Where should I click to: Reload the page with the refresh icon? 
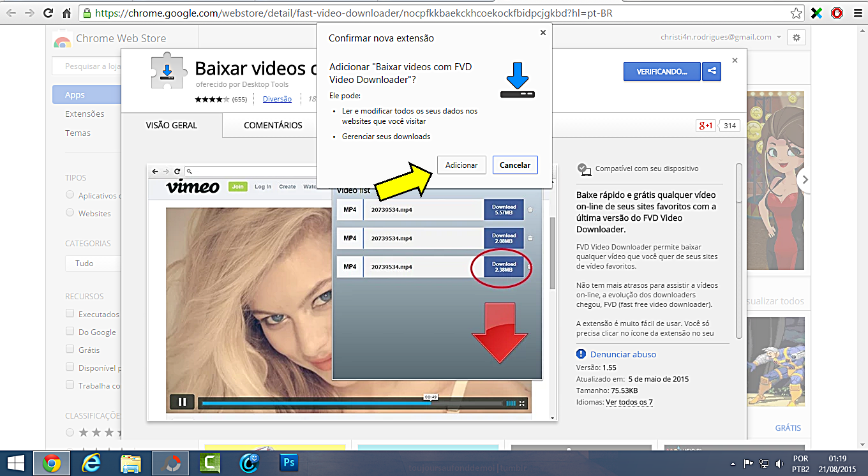tap(49, 13)
